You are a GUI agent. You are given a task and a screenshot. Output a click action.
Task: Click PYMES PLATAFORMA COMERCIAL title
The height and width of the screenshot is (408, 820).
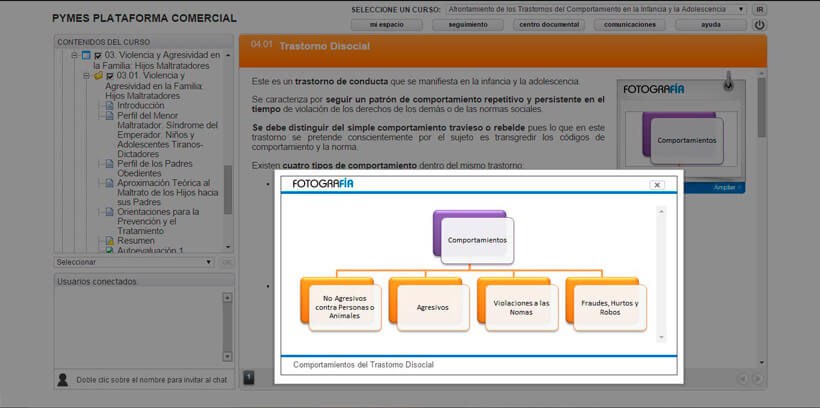pyautogui.click(x=144, y=18)
